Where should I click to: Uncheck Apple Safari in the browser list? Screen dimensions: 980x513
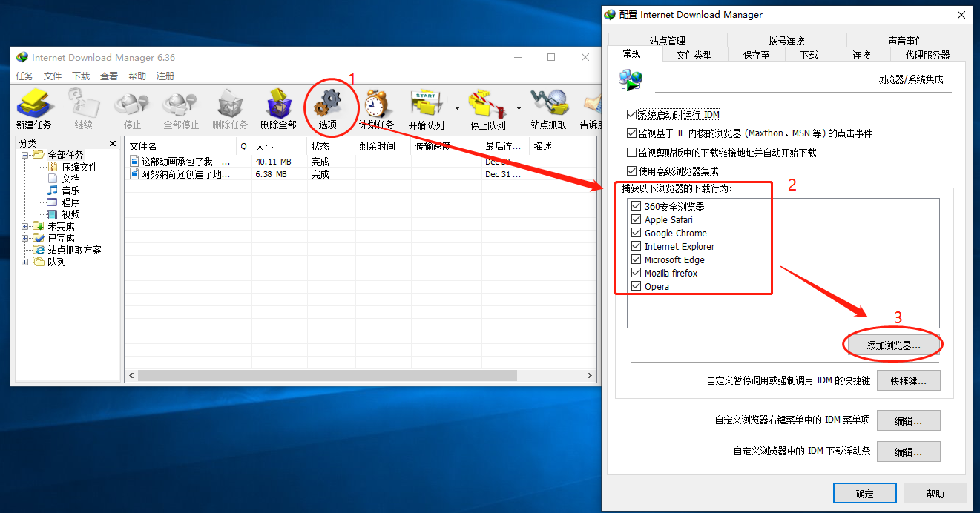[636, 219]
